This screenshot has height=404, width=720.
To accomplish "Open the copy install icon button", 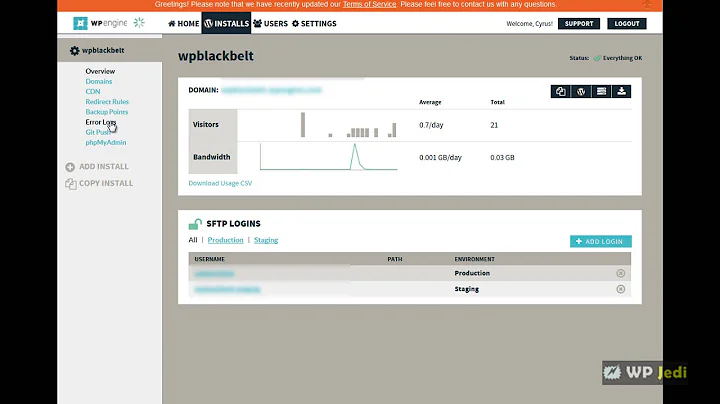I will pyautogui.click(x=561, y=91).
